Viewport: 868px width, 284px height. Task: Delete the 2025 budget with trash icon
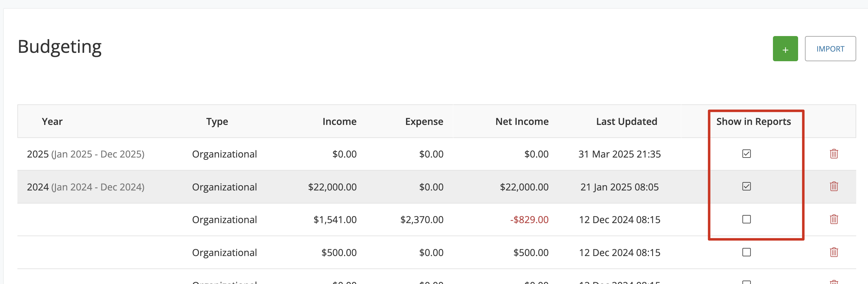click(x=834, y=154)
